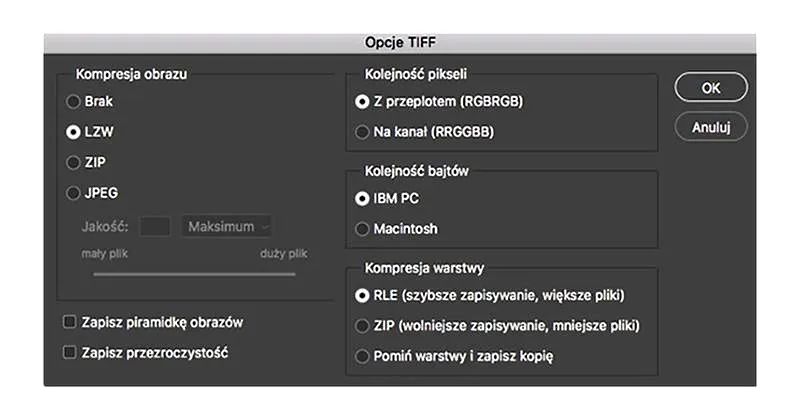This screenshot has width=800, height=420.
Task: Click the Kolejność bajtów group label
Action: coord(416,171)
